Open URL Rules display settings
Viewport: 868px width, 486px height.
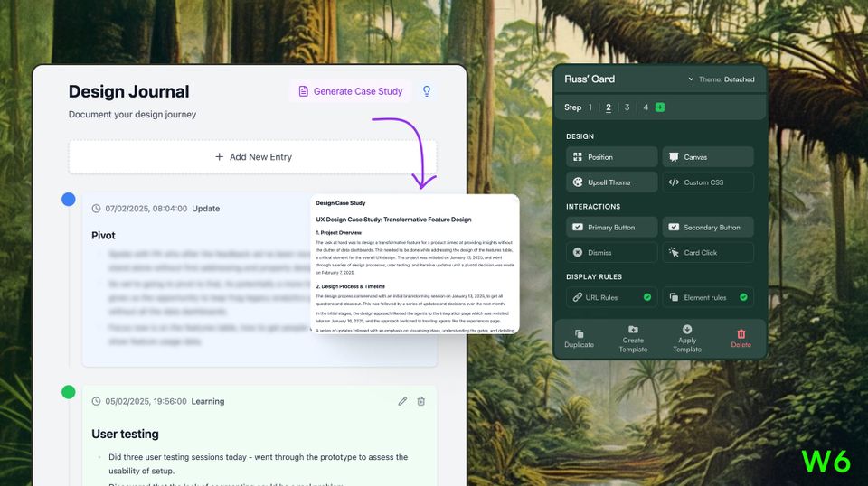612,297
